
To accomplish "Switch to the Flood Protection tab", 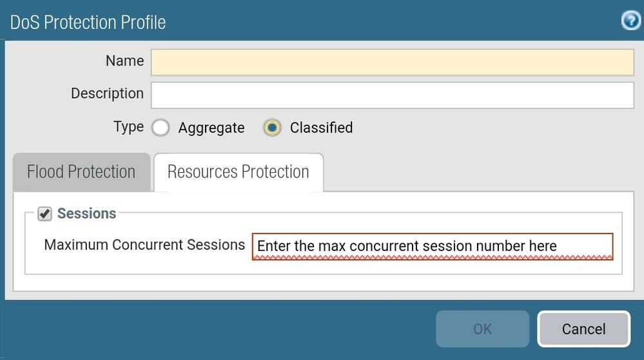I will coord(81,172).
